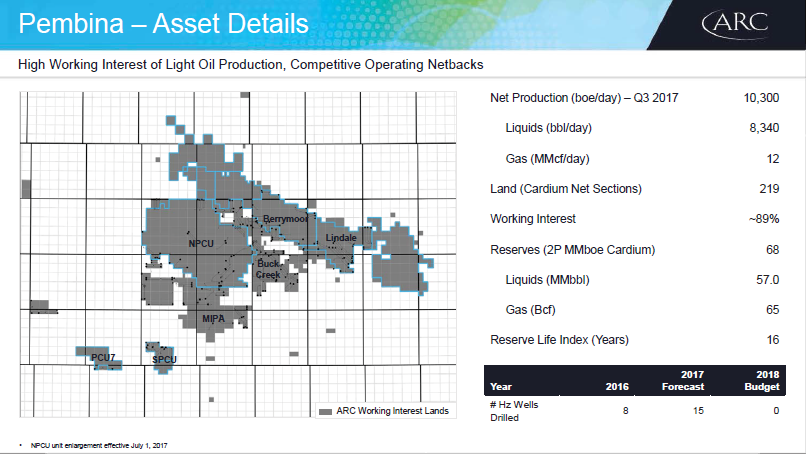Click the NPCU unit enlargement footnote
The width and height of the screenshot is (806, 454).
[x=99, y=446]
